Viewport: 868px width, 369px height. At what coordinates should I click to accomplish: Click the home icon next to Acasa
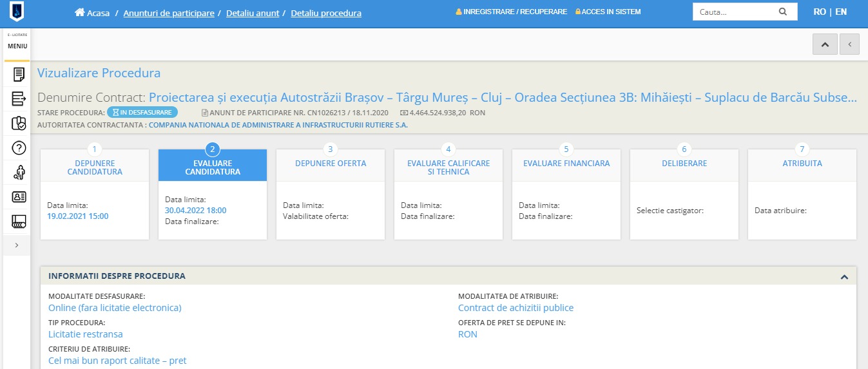(x=80, y=12)
